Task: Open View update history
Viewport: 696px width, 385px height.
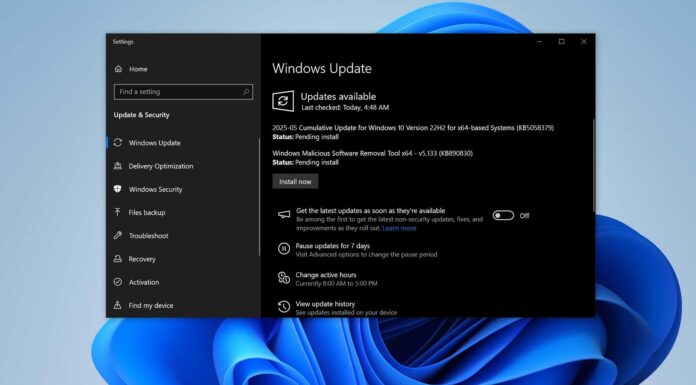Action: [325, 304]
